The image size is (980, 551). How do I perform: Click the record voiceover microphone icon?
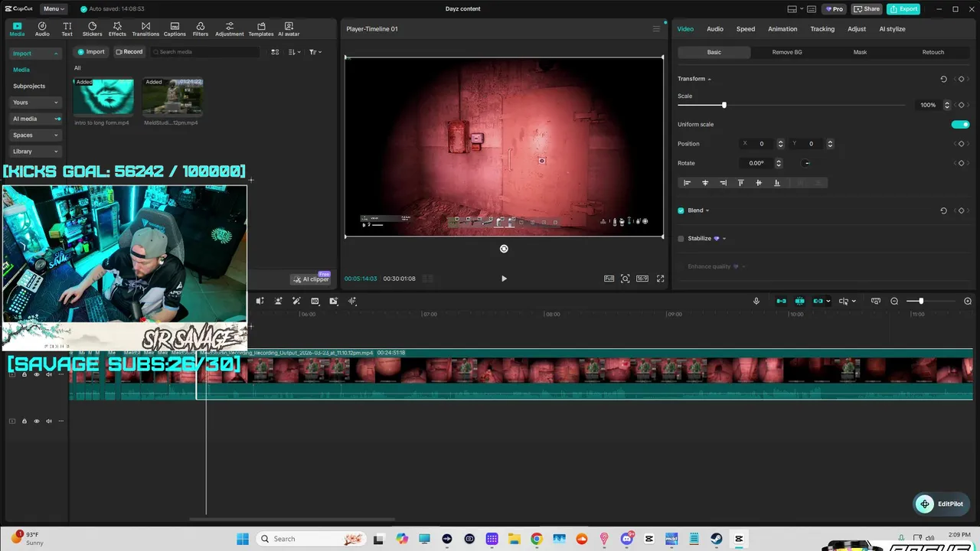756,302
